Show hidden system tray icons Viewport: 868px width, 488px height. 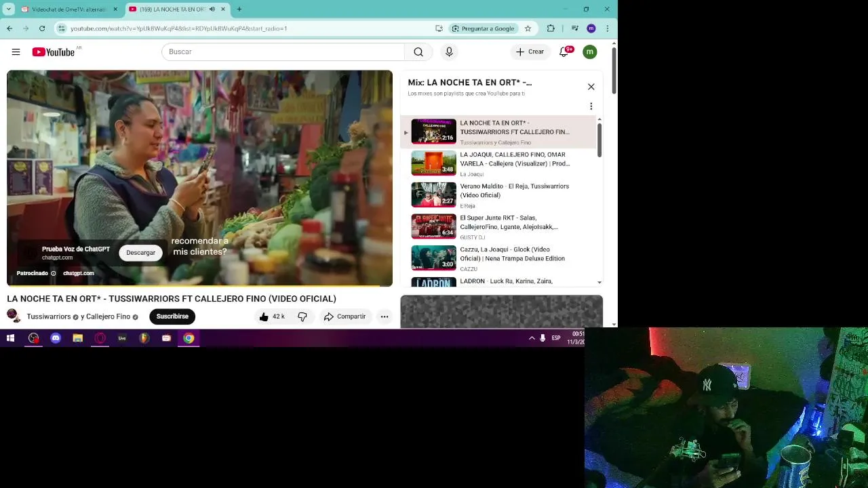pyautogui.click(x=532, y=338)
